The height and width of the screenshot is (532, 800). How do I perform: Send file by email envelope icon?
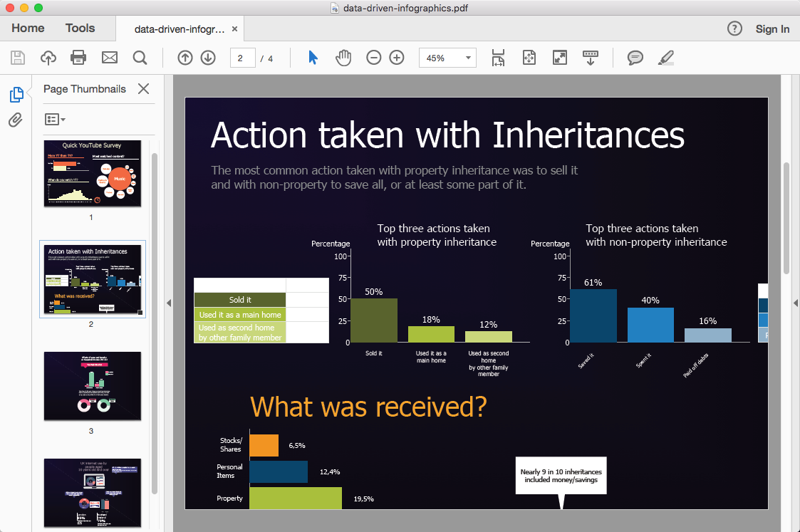[x=109, y=58]
